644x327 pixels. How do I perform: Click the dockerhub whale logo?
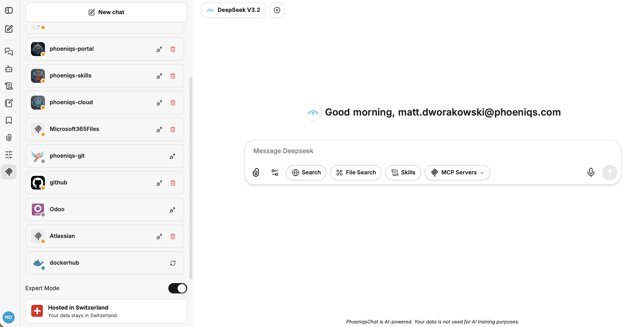click(38, 263)
